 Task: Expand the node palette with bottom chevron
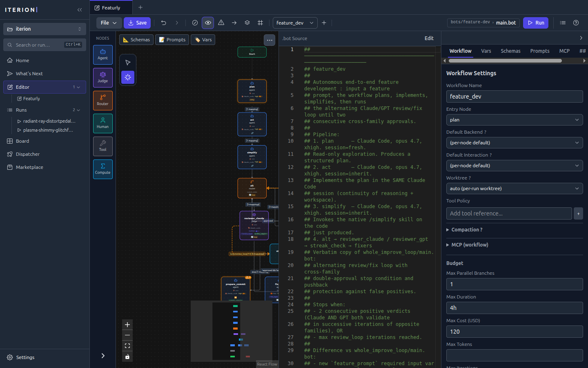[103, 356]
